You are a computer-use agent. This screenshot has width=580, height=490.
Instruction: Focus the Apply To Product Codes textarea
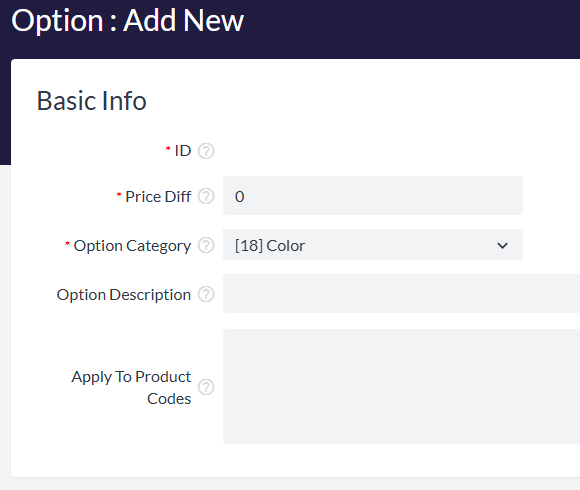(401, 386)
